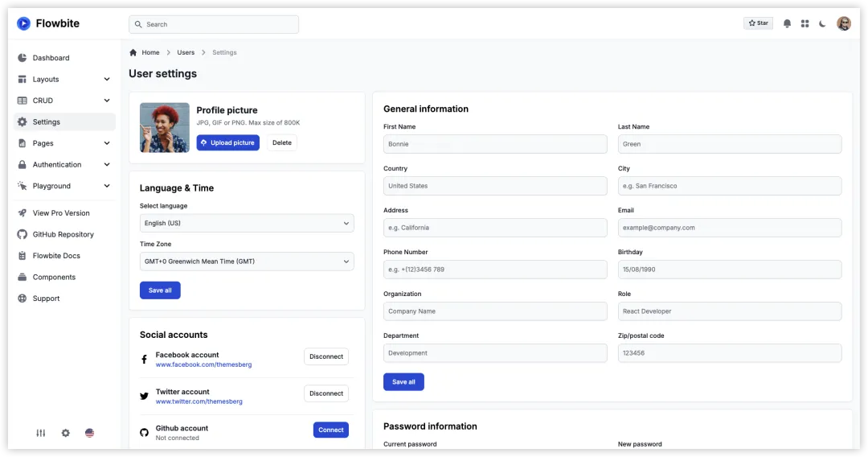Click the US flag language icon

(x=89, y=433)
